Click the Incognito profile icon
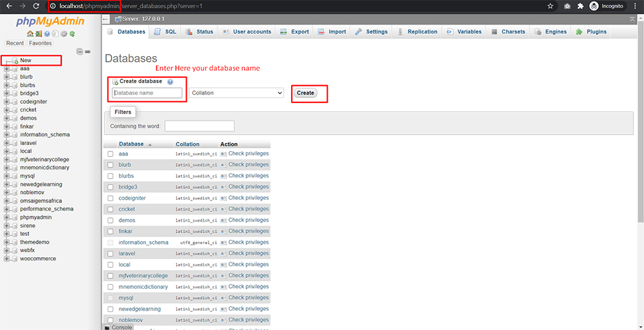Viewport: 644px width, 330px height. (594, 6)
